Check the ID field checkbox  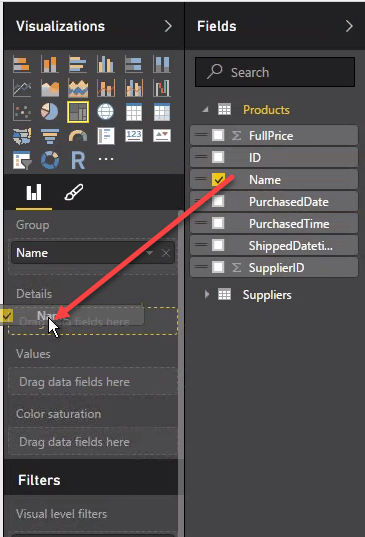[218, 157]
